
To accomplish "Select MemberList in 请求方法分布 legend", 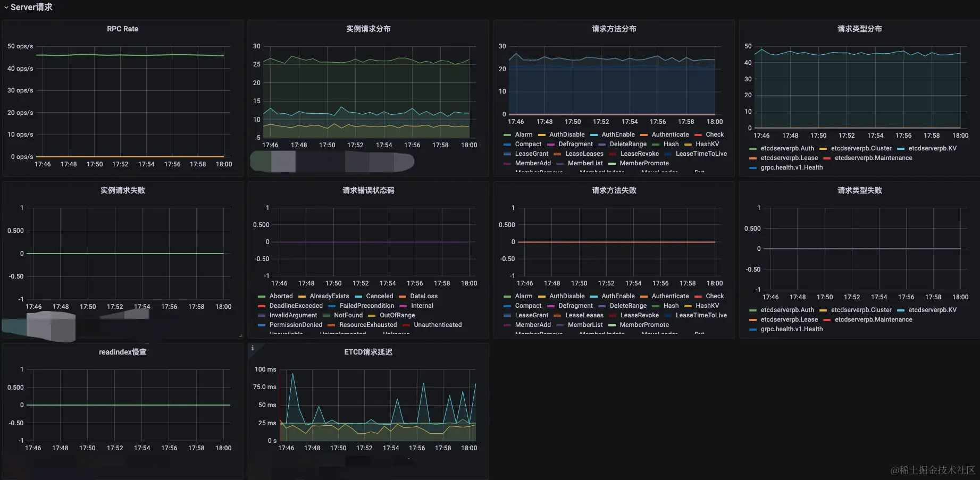I will [585, 163].
